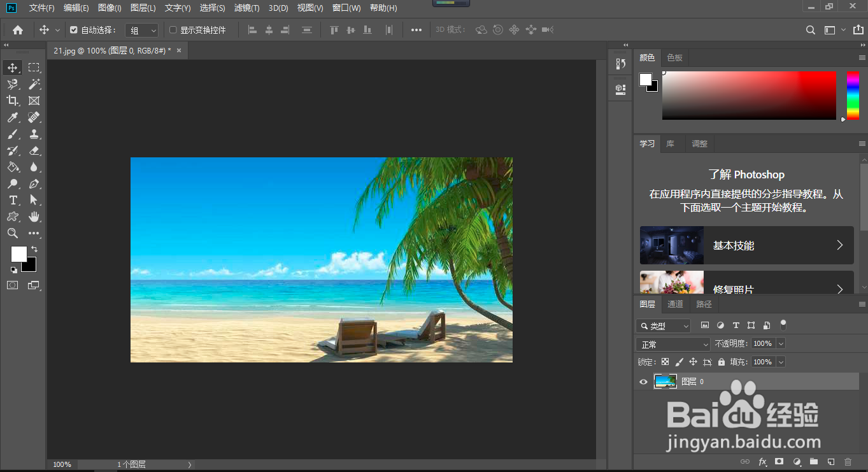Image resolution: width=868 pixels, height=472 pixels.
Task: Select the Brush tool
Action: click(12, 134)
